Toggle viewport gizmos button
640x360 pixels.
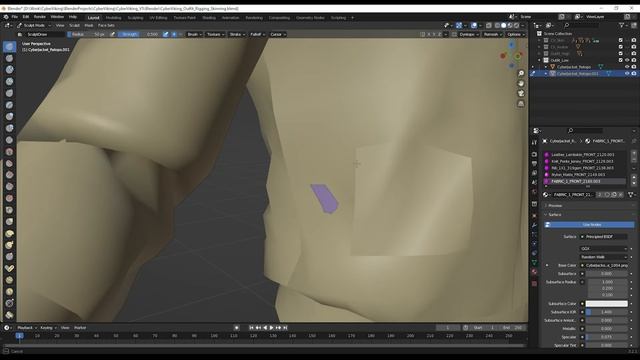[x=459, y=25]
